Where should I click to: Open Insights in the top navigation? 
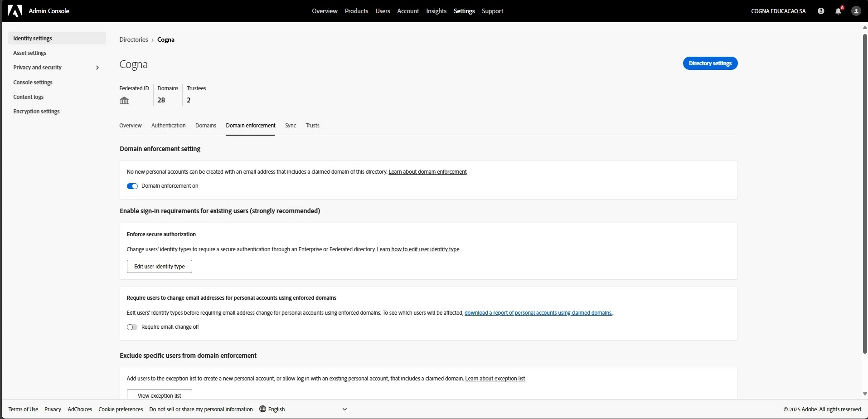pyautogui.click(x=436, y=11)
